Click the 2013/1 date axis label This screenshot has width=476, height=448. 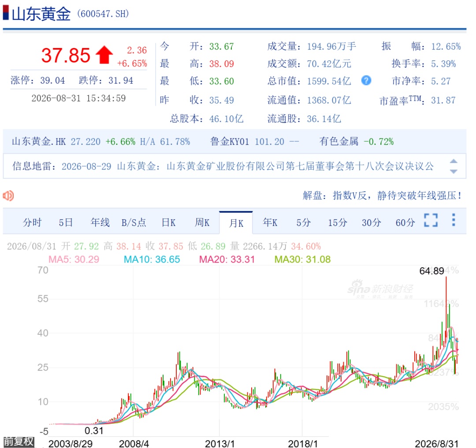click(x=220, y=444)
